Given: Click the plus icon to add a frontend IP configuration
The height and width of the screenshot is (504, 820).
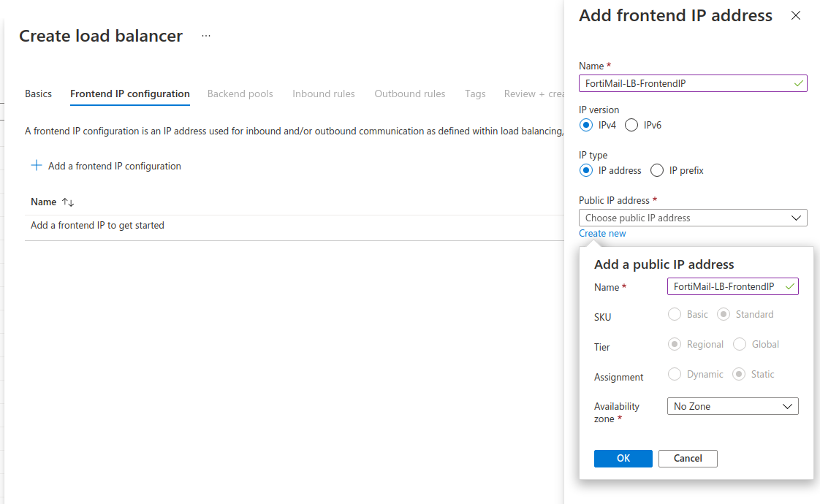Looking at the screenshot, I should coord(37,165).
